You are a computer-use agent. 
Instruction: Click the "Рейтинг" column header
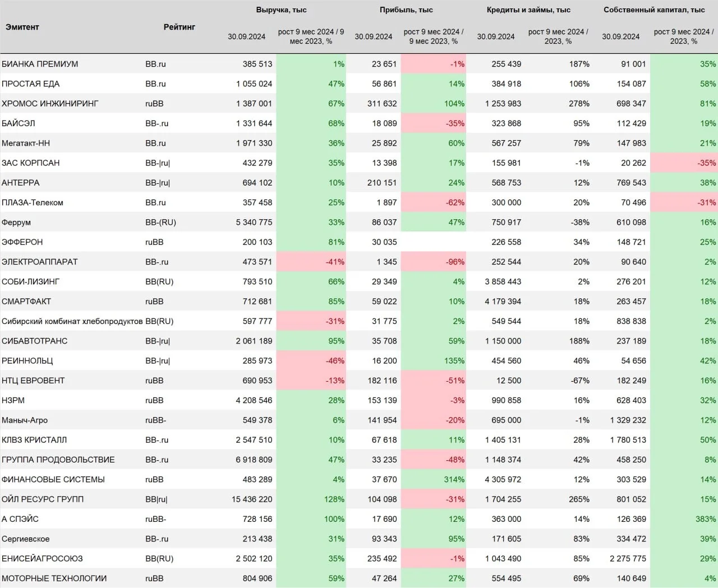click(179, 27)
